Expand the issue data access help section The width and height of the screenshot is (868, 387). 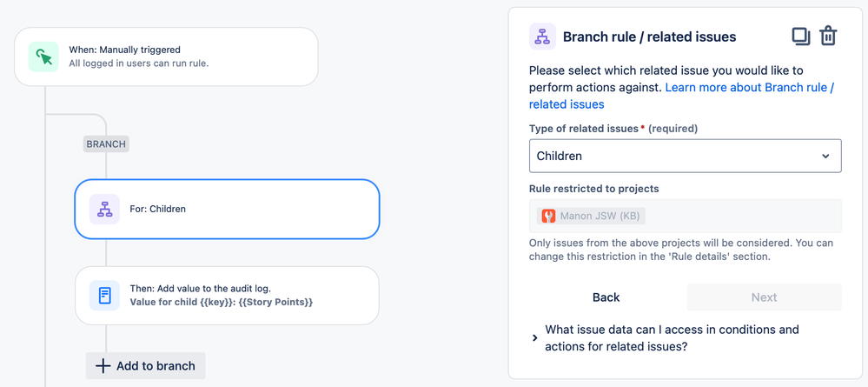[x=534, y=337]
